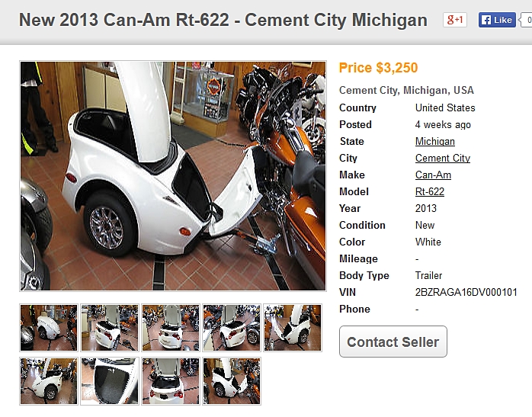The image size is (532, 417).
Task: Click the Price $3,250 text
Action: pyautogui.click(x=378, y=68)
